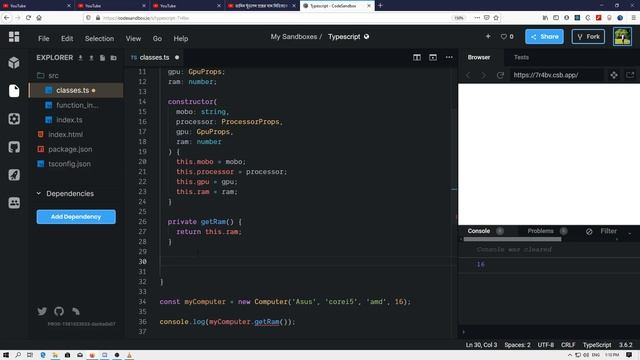
Task: Open the editor more options ellipsis
Action: pyautogui.click(x=449, y=58)
